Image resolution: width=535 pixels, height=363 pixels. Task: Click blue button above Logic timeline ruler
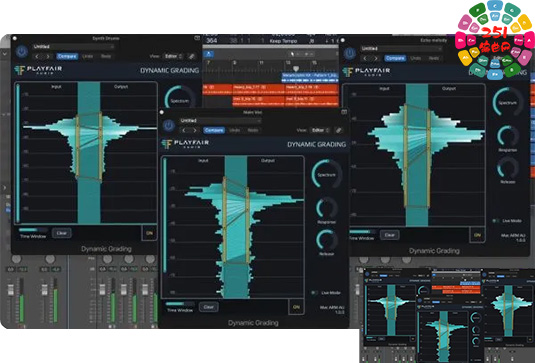[208, 54]
